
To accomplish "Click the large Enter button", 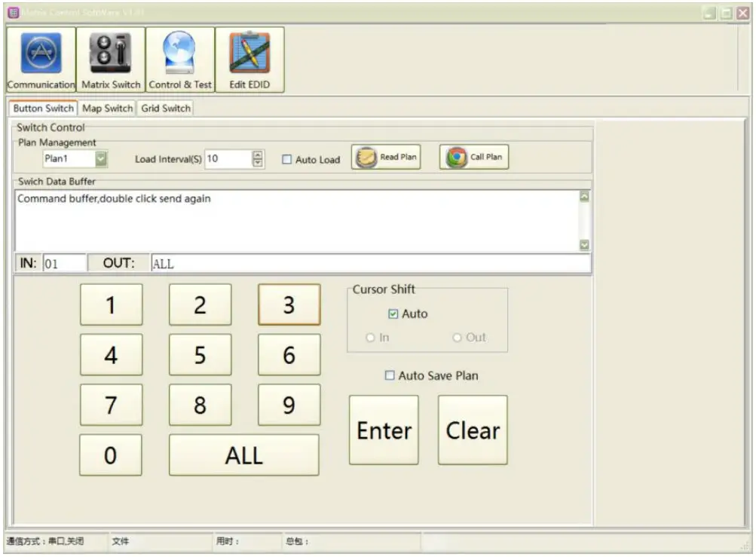I will click(x=384, y=430).
